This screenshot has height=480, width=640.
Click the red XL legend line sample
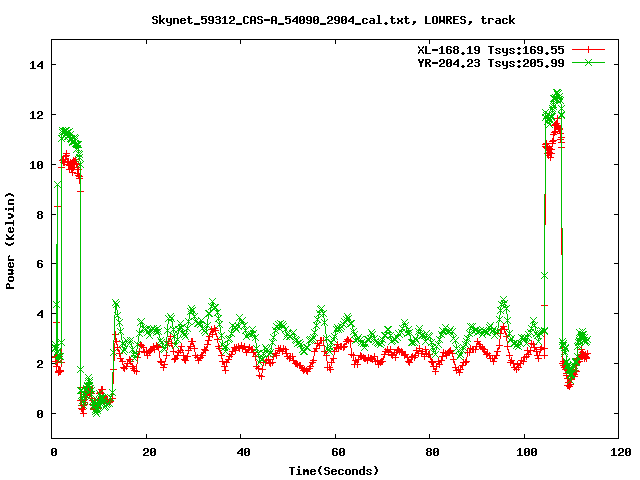click(x=588, y=50)
